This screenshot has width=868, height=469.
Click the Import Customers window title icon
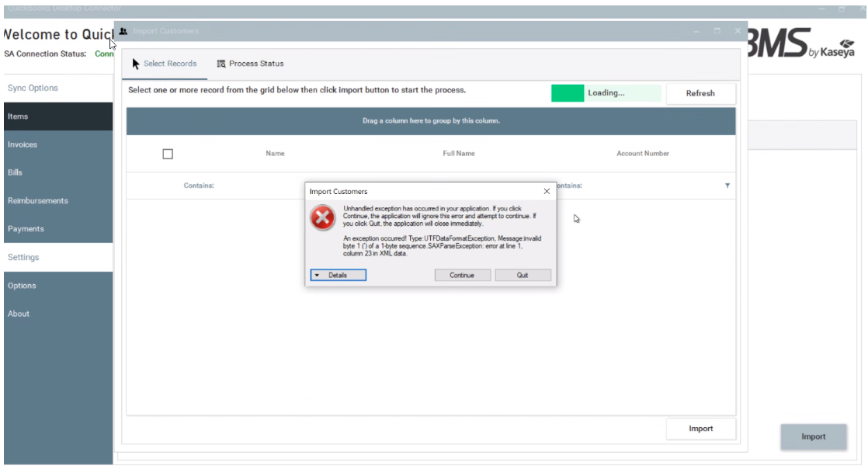123,31
